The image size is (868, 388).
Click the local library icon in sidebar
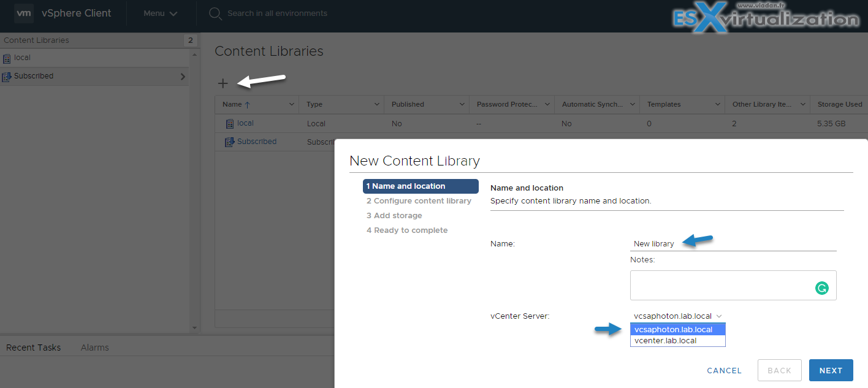point(7,58)
